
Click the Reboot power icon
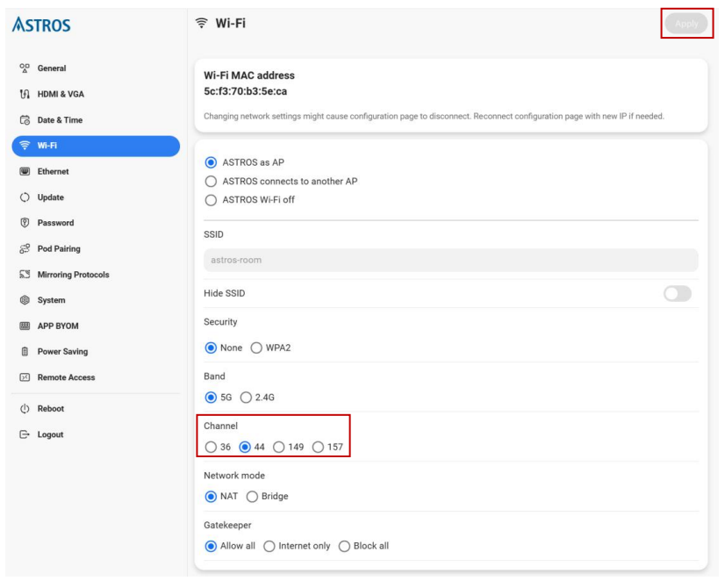(x=25, y=409)
